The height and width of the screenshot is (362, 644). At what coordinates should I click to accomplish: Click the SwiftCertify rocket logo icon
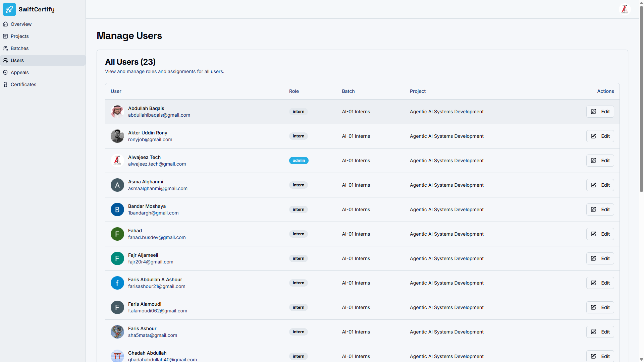[x=9, y=9]
